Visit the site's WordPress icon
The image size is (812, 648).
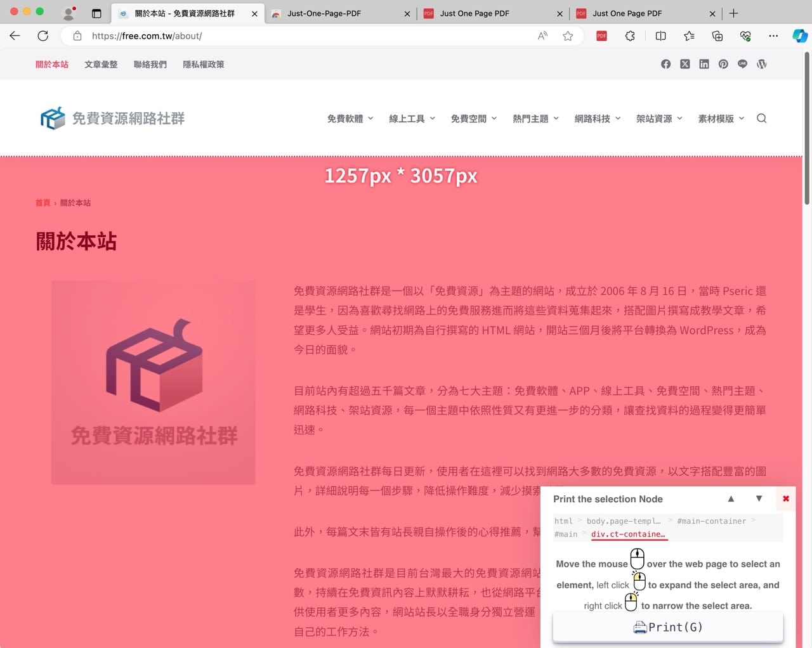762,64
